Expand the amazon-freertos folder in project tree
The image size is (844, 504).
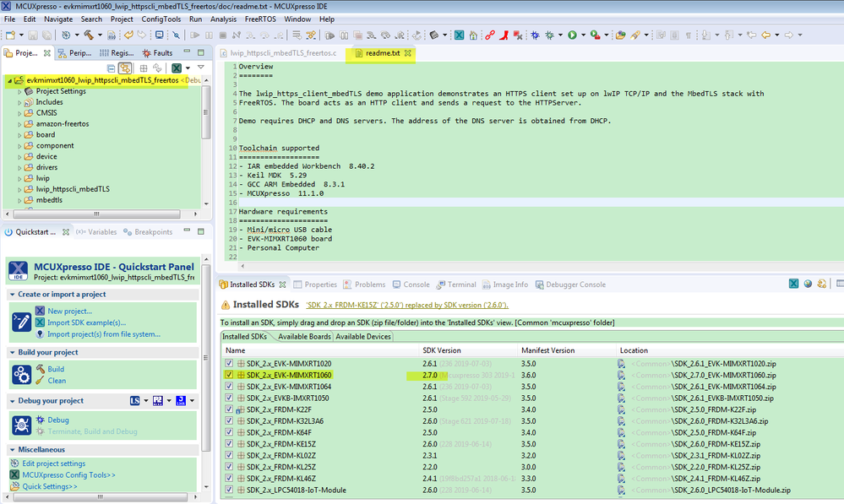pyautogui.click(x=19, y=124)
